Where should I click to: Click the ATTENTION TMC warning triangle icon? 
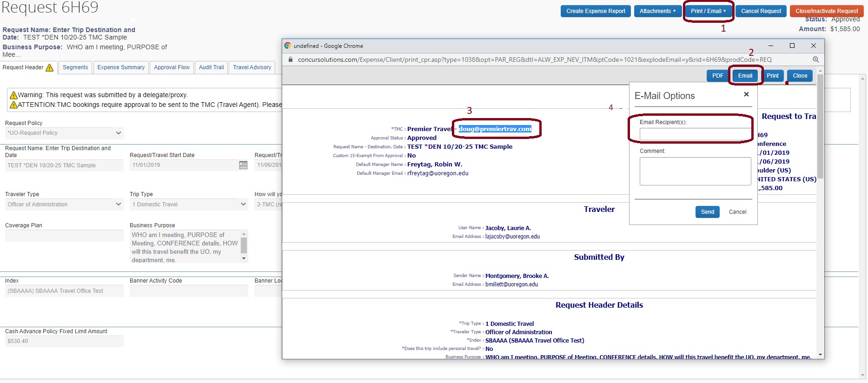(x=13, y=105)
